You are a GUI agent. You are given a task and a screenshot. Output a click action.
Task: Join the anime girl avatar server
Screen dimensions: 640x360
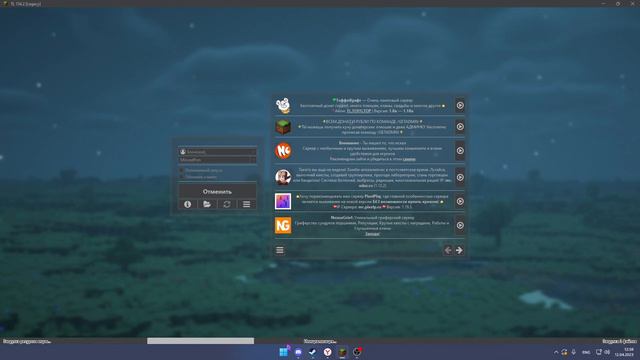pyautogui.click(x=460, y=178)
